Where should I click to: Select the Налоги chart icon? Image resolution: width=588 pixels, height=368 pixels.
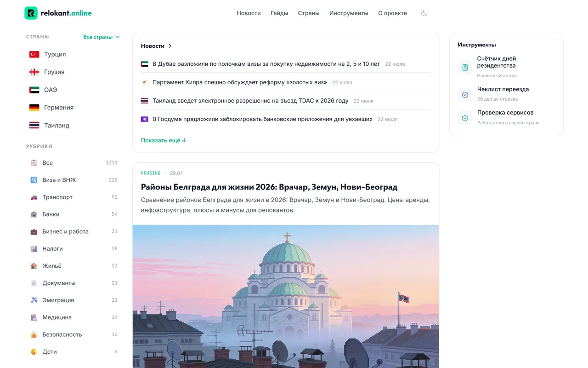pyautogui.click(x=34, y=248)
